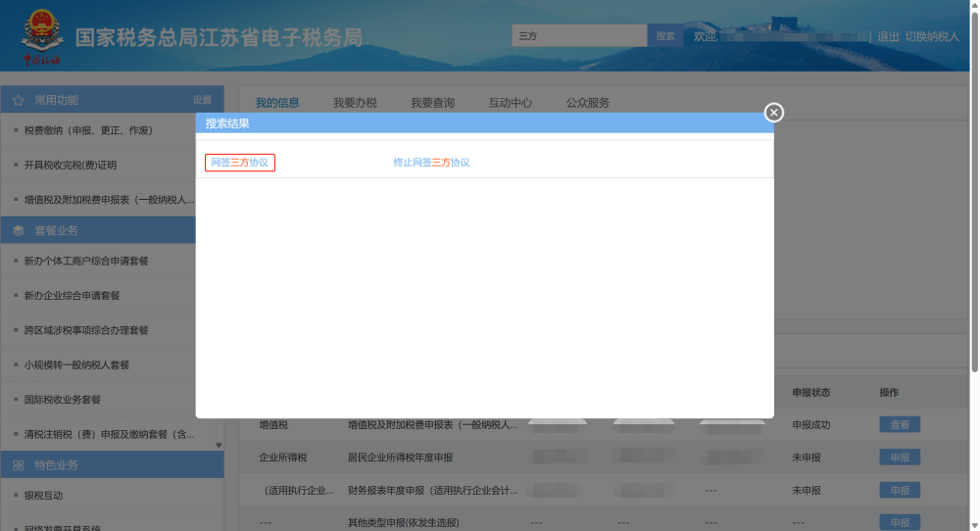Viewport: 980px width, 531px height.
Task: Click the search box containing 三方
Action: (x=579, y=36)
